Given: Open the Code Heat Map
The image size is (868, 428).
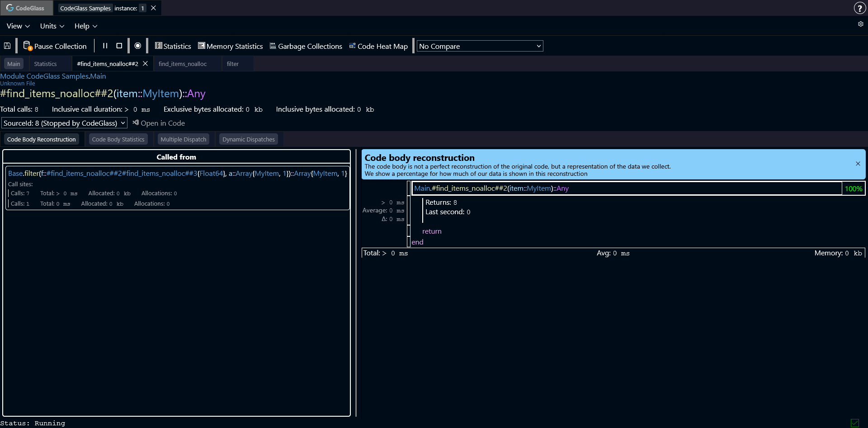Looking at the screenshot, I should (x=378, y=46).
